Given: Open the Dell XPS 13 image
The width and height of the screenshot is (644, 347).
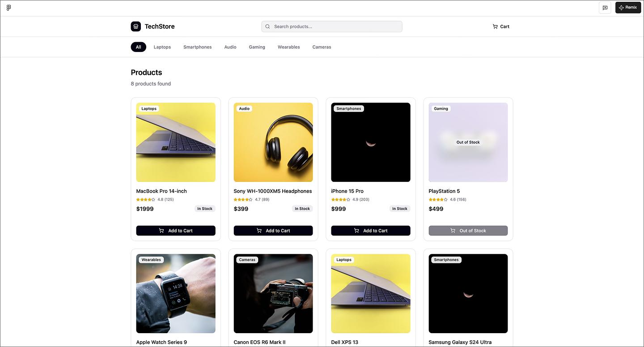Looking at the screenshot, I should point(371,294).
